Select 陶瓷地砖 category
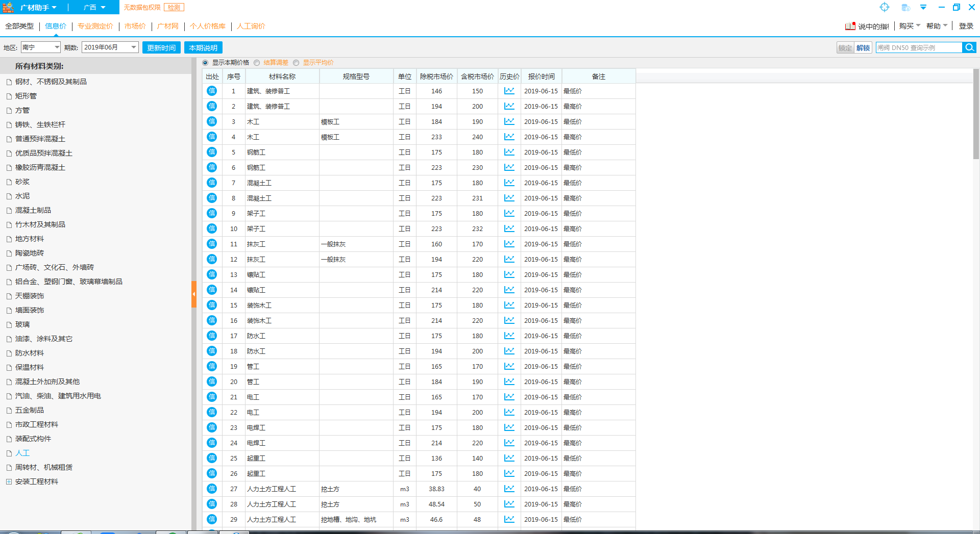Viewport: 980px width, 534px height. (x=30, y=253)
